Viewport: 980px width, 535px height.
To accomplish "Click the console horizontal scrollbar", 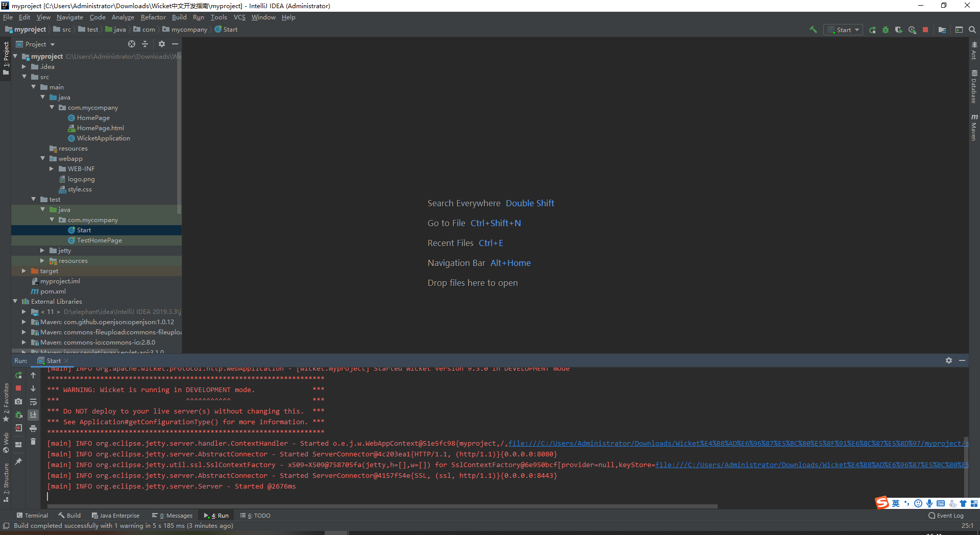I will [383, 506].
